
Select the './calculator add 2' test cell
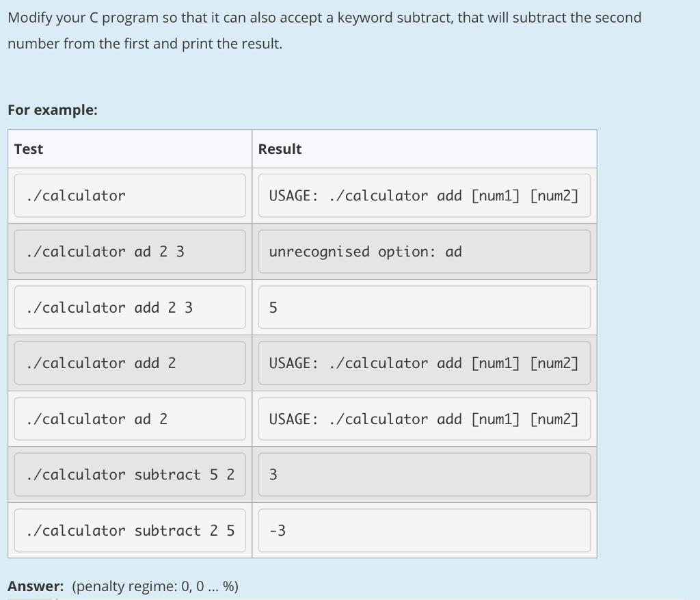tap(130, 363)
